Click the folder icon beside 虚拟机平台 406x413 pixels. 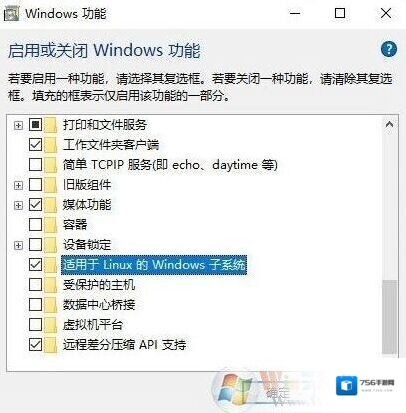51,325
